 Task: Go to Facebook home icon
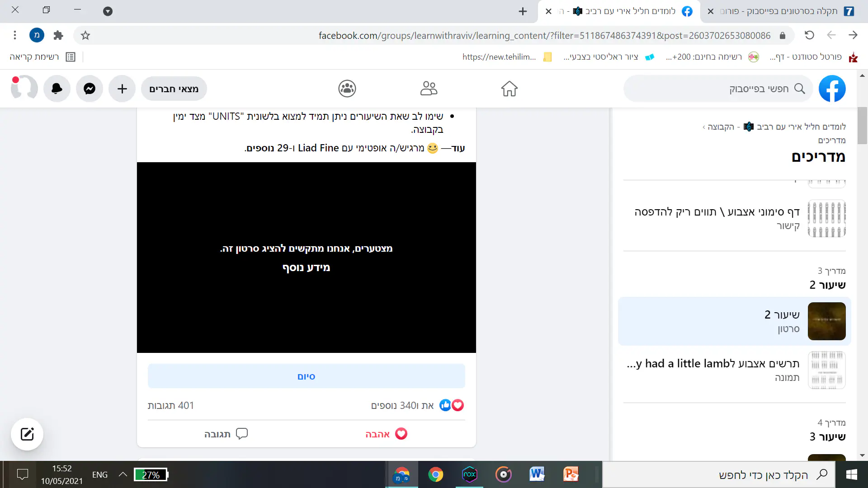(509, 89)
